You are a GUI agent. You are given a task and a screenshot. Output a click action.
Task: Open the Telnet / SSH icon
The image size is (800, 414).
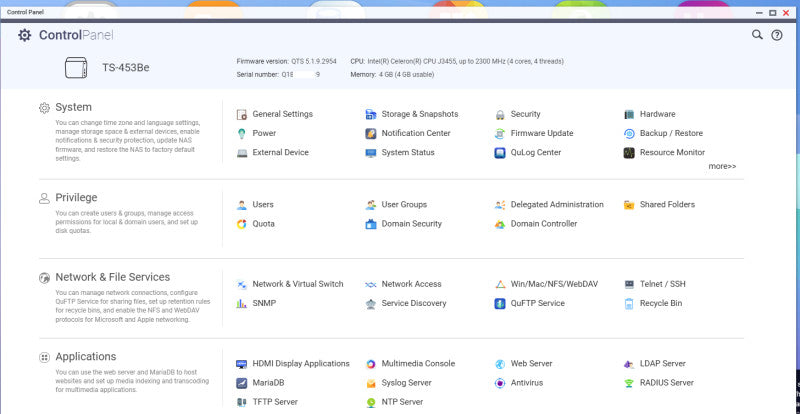(x=629, y=284)
